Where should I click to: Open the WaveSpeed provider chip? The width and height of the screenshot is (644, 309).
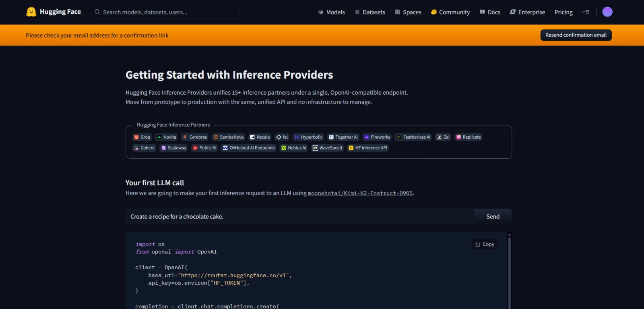[x=327, y=148]
